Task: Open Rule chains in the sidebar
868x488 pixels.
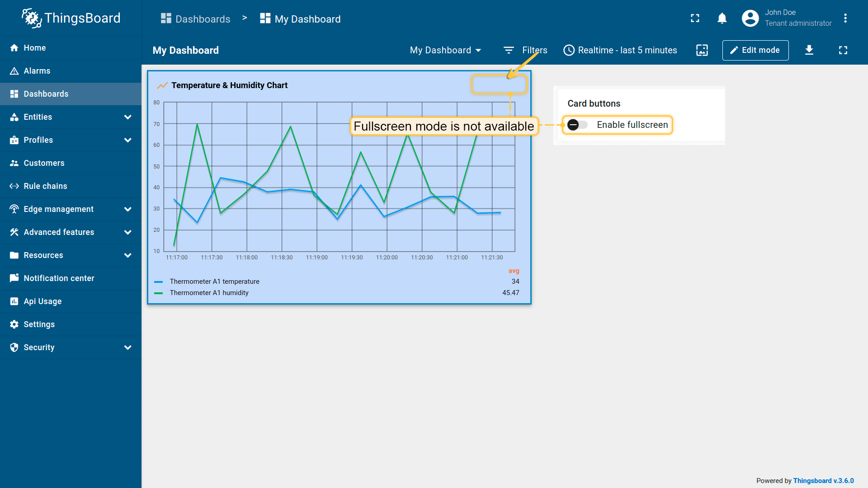Action: point(45,186)
